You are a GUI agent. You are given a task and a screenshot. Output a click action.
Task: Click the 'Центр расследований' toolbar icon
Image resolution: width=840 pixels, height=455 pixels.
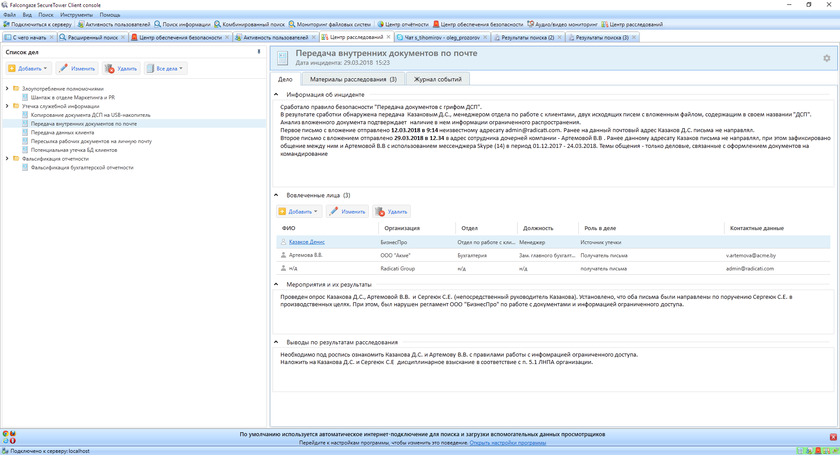click(x=605, y=24)
